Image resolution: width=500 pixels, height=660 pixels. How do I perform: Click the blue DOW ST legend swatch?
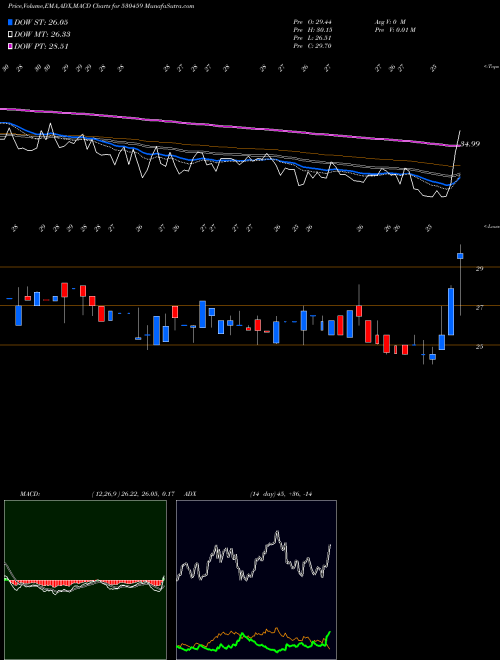(11, 22)
